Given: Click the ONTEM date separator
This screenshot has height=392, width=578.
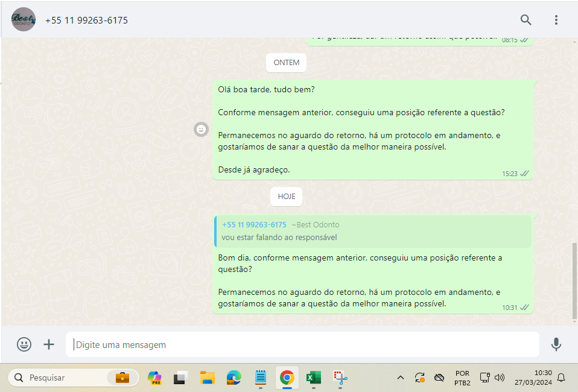Looking at the screenshot, I should [286, 63].
